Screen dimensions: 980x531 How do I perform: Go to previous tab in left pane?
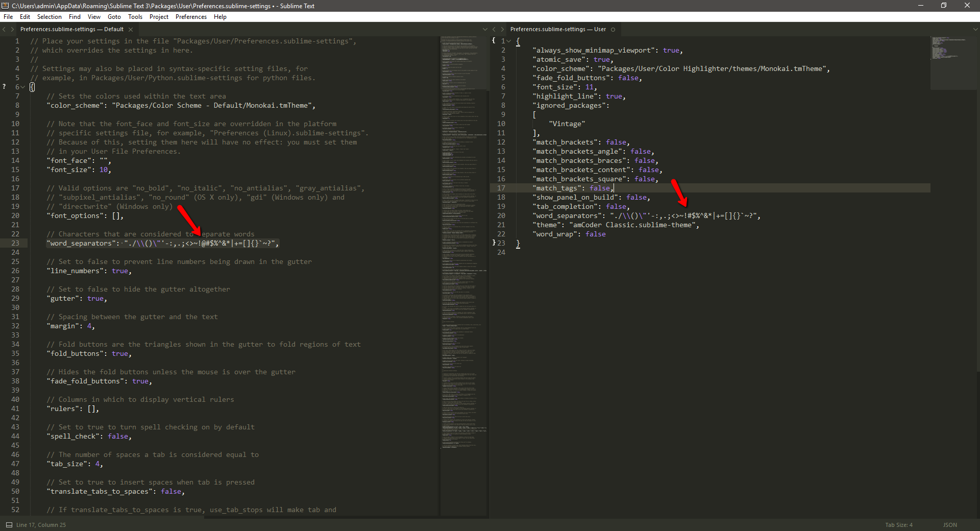pyautogui.click(x=4, y=30)
